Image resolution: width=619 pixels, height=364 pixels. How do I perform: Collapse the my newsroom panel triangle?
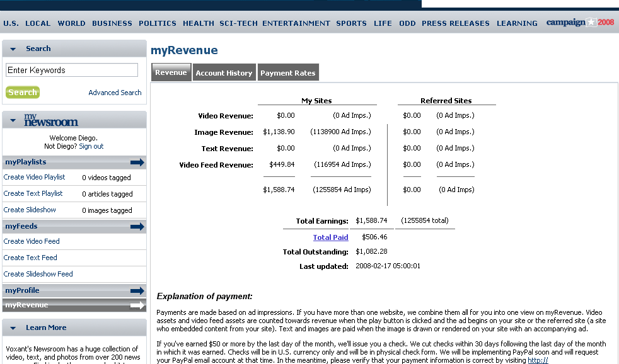(x=13, y=120)
